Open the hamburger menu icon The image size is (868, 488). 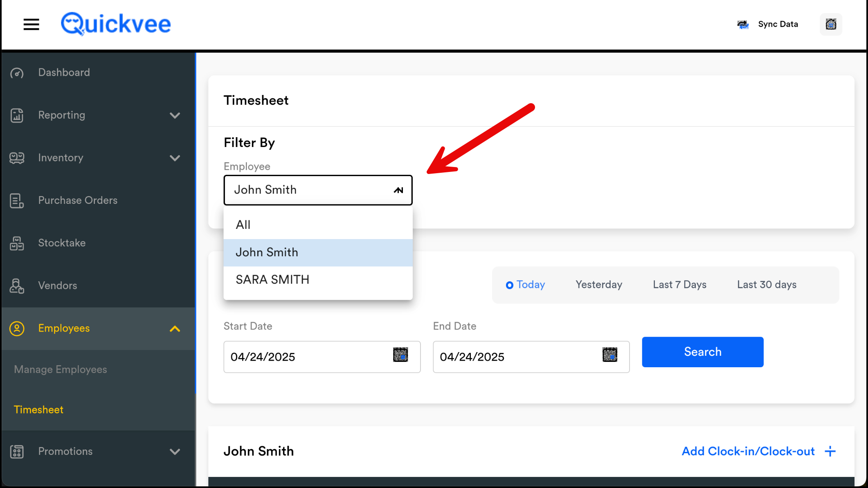click(x=31, y=24)
